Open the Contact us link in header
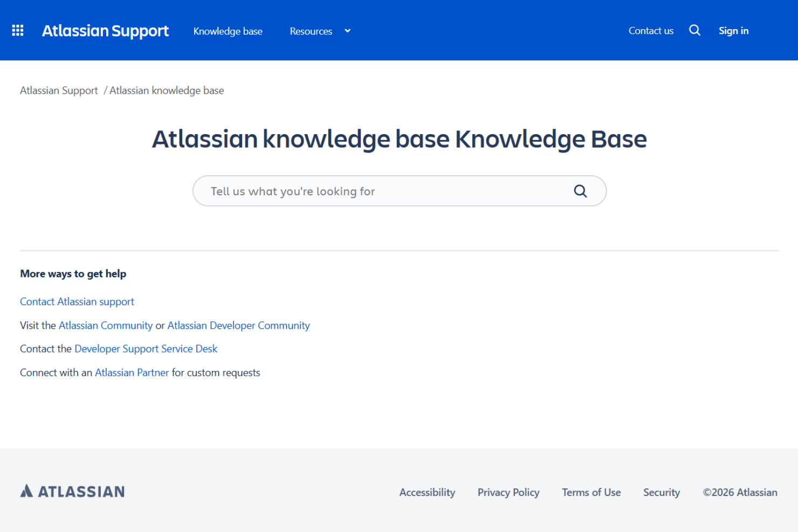Viewport: 798px width, 532px height. pyautogui.click(x=651, y=31)
